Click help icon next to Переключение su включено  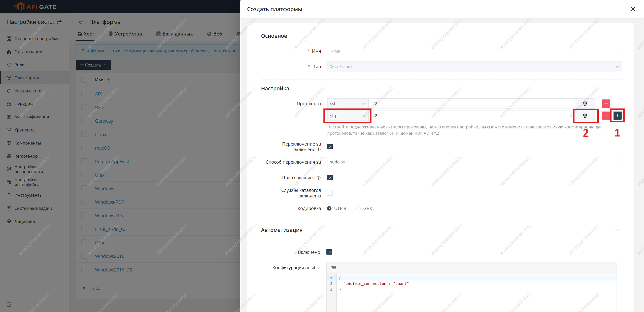coord(319,150)
